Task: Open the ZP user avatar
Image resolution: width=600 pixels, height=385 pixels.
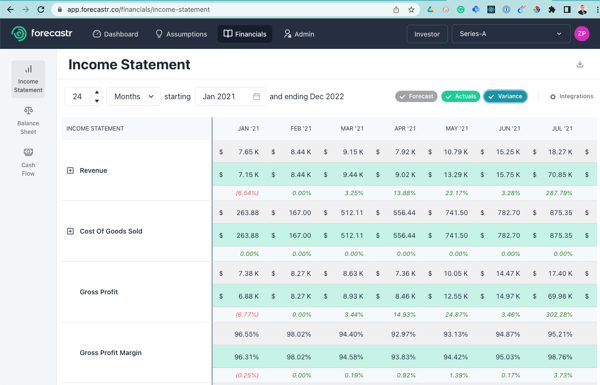Action: pyautogui.click(x=582, y=34)
